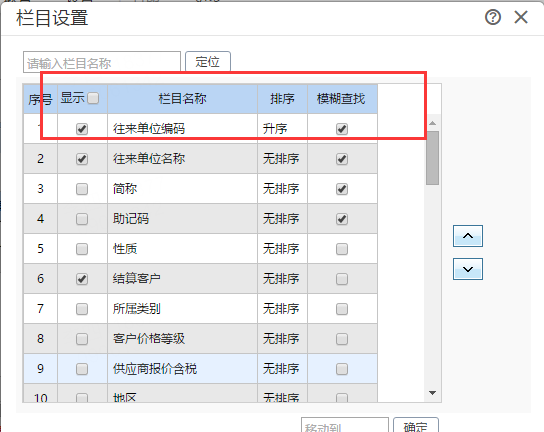Move selected column down with arrow button
Viewport: 544px width, 432px height.
(x=468, y=269)
